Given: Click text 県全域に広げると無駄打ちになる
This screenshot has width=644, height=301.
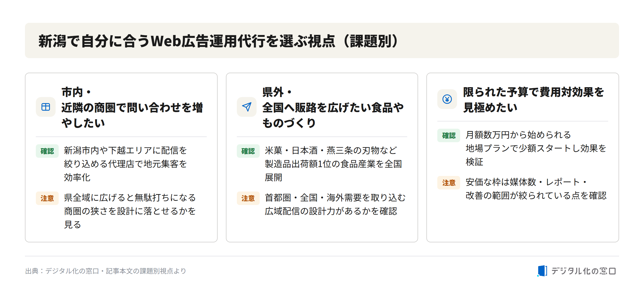Looking at the screenshot, I should (130, 197).
